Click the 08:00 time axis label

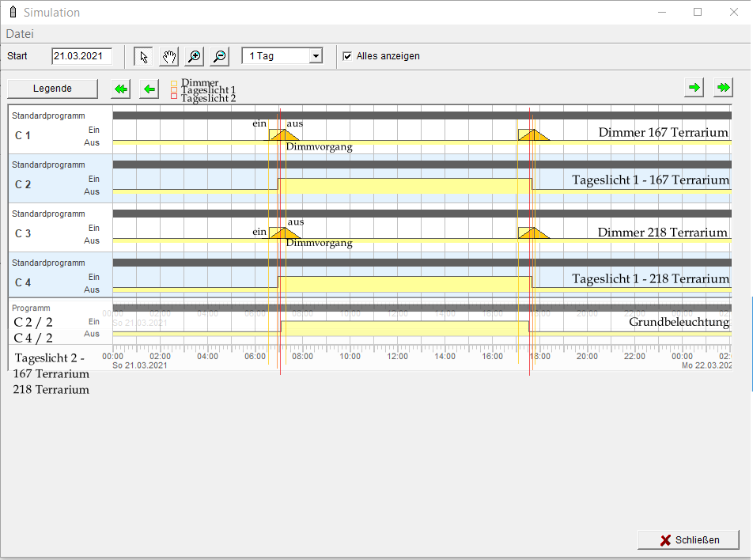pyautogui.click(x=302, y=357)
